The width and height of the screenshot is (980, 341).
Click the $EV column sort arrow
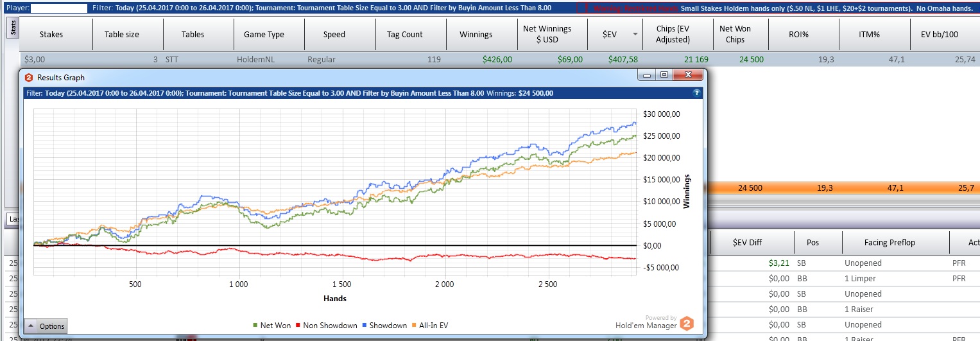[x=635, y=35]
